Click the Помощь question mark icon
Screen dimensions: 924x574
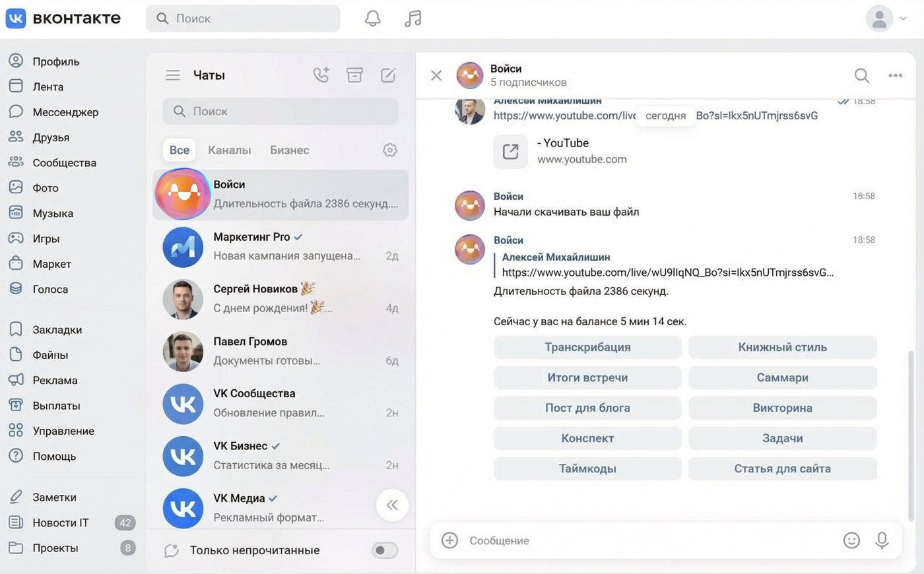[x=16, y=455]
